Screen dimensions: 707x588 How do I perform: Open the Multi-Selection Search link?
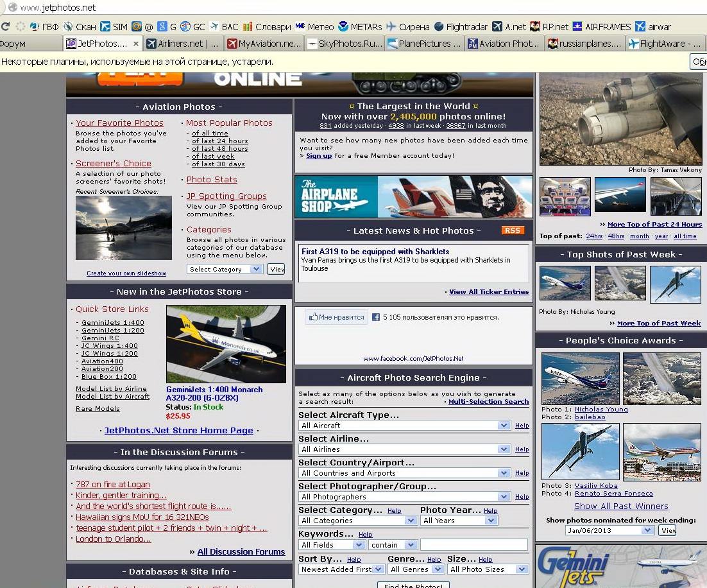click(488, 402)
